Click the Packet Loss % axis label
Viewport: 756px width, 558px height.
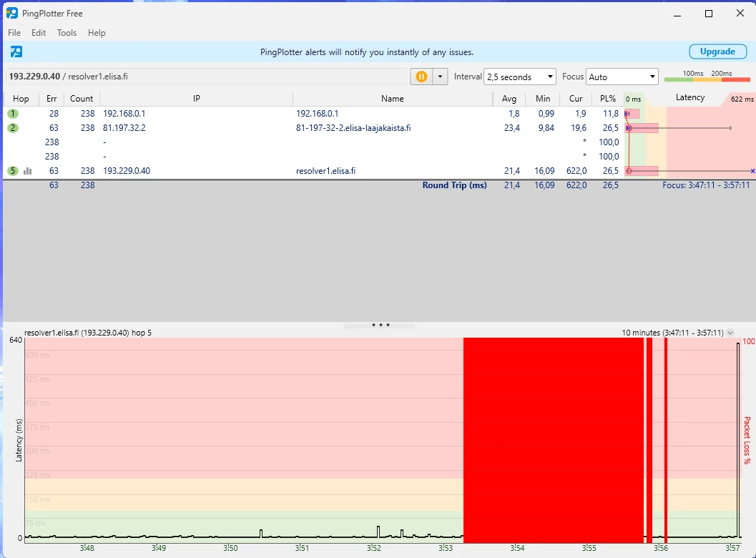click(x=747, y=441)
